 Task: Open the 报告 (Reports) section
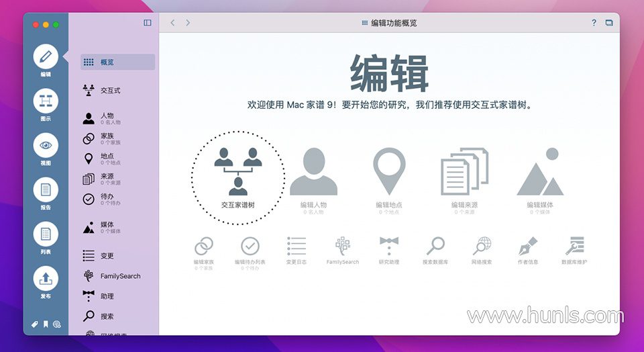click(x=46, y=189)
